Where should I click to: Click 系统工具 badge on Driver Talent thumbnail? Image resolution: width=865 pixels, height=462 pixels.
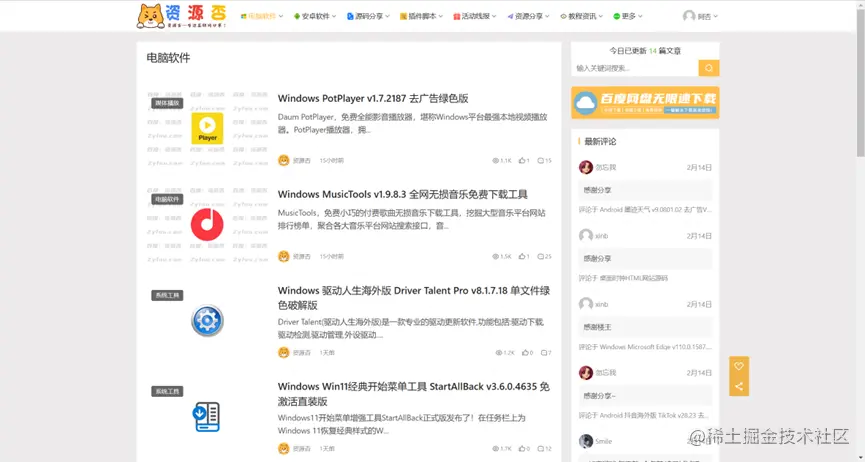click(167, 295)
